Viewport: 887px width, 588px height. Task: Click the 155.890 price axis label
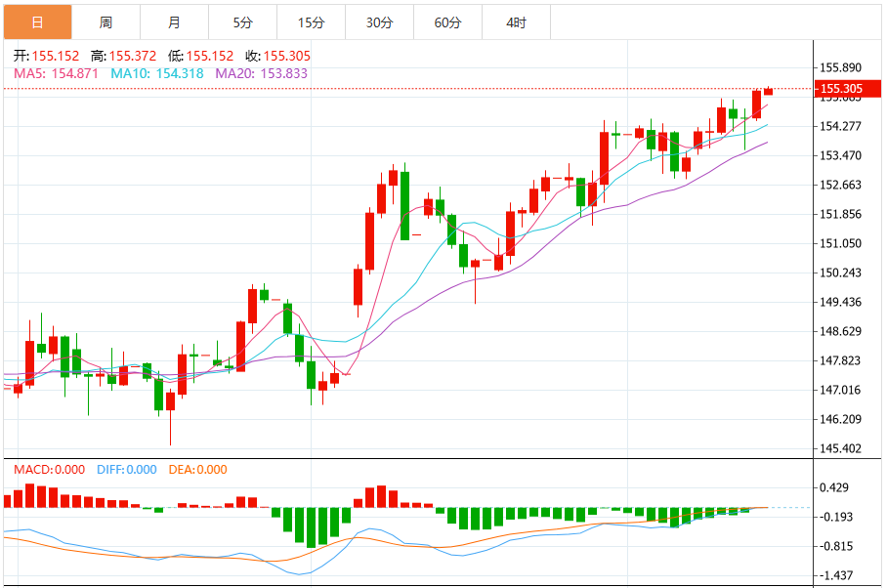pos(841,67)
